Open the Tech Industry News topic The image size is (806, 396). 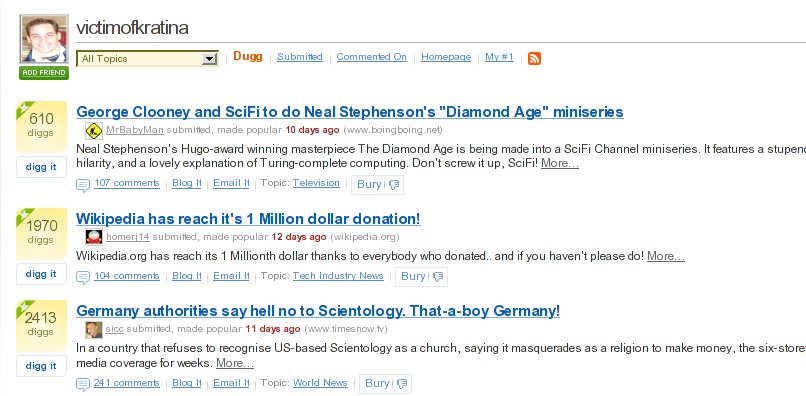[x=338, y=276]
